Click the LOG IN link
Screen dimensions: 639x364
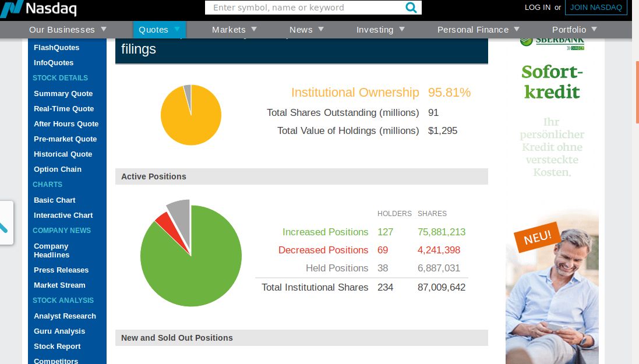point(537,8)
